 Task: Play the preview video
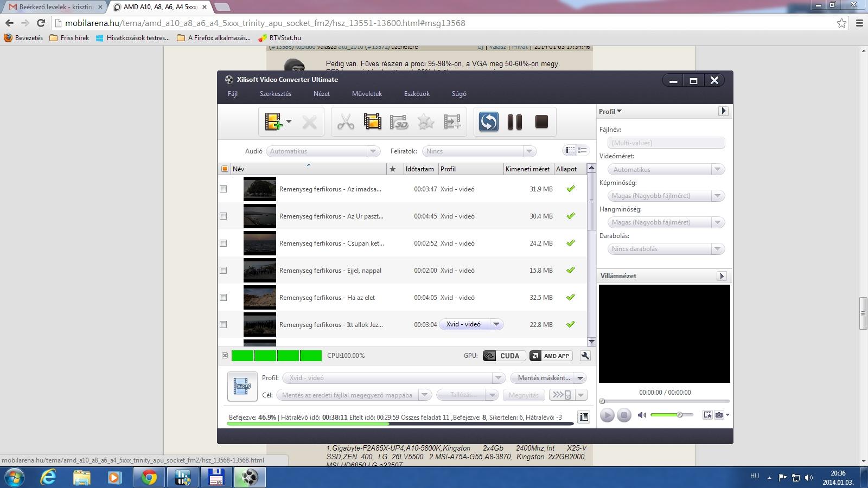pos(607,415)
